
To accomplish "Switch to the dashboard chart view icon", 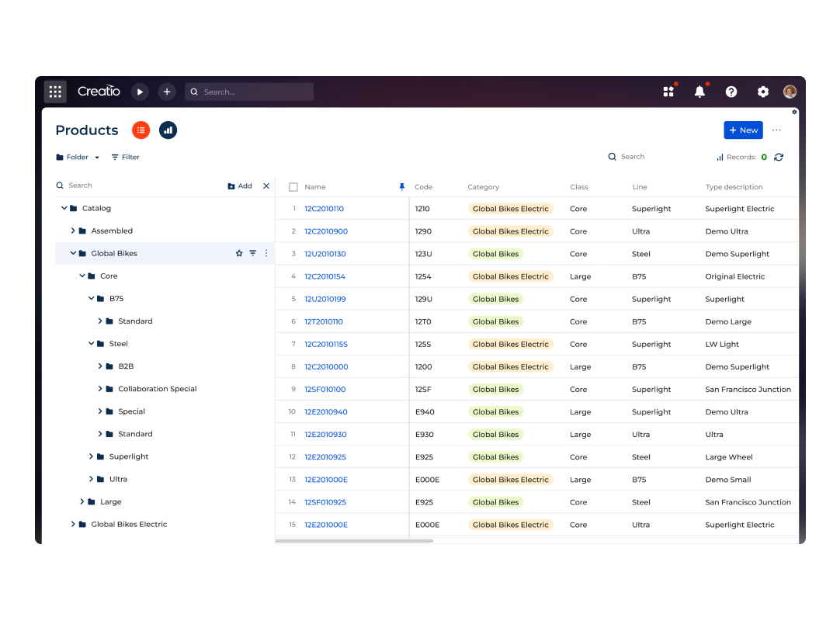I will click(x=168, y=130).
